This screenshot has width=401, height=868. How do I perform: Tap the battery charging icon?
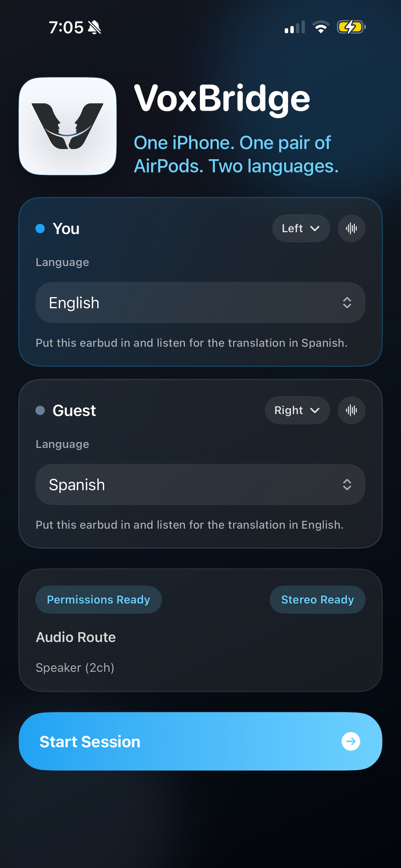click(x=350, y=27)
